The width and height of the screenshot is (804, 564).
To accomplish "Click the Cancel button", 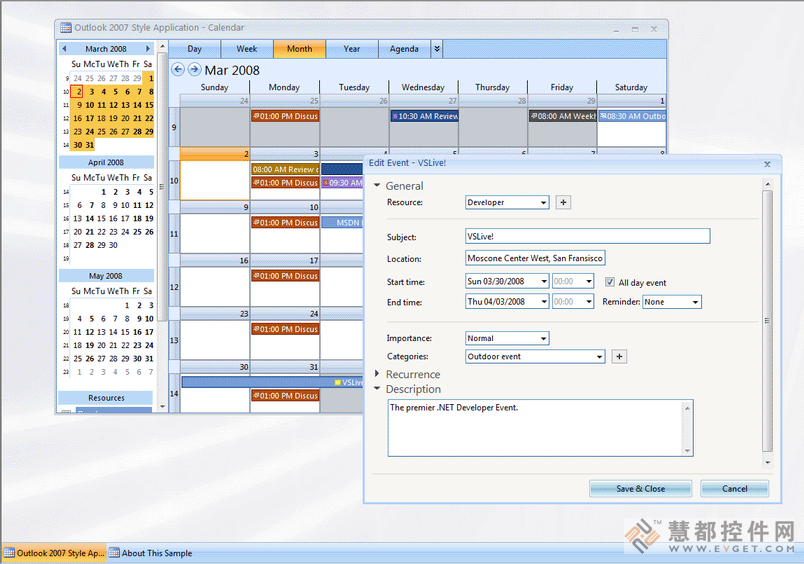I will pos(734,489).
